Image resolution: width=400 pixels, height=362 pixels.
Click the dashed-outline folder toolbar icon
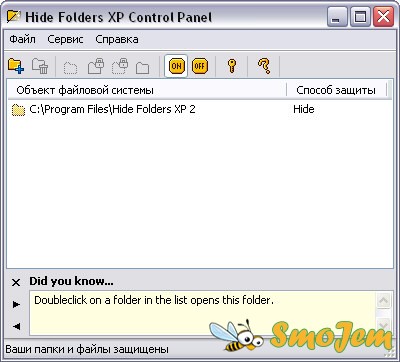pos(70,67)
